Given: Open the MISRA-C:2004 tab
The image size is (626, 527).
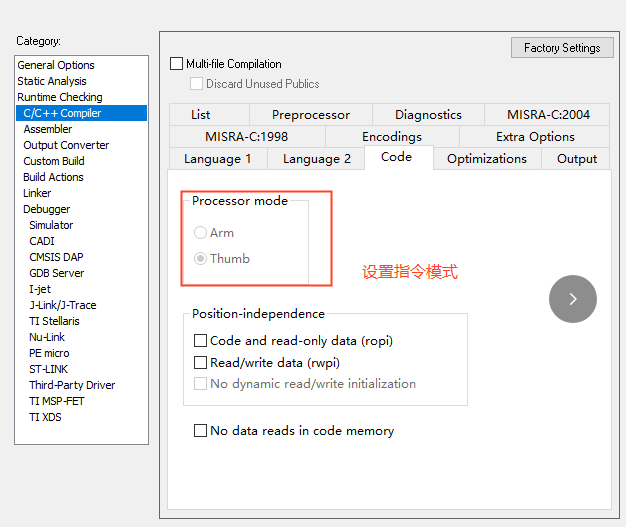Looking at the screenshot, I should coord(548,115).
